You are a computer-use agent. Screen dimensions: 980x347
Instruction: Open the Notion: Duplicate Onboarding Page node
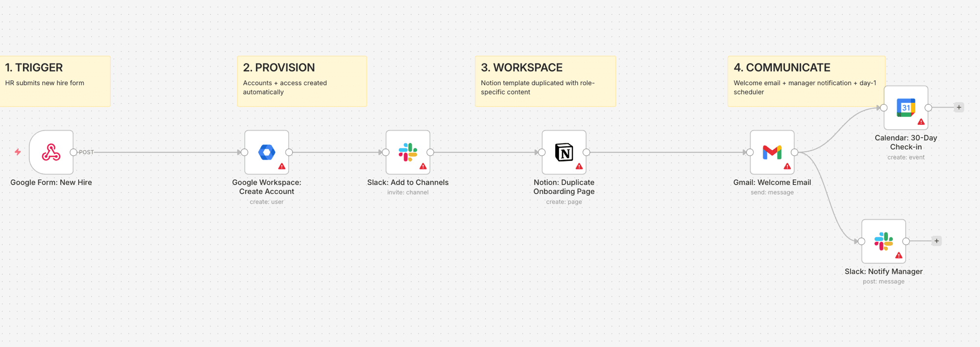(x=564, y=152)
